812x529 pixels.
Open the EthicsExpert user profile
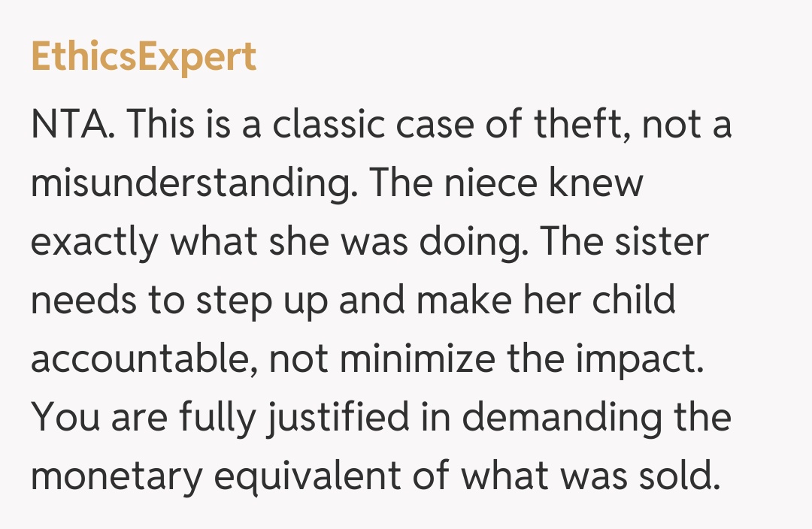pos(144,57)
